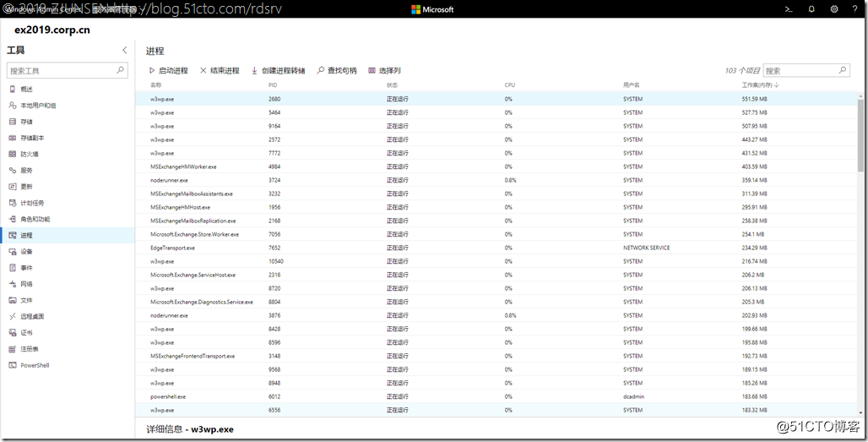Select w3wp.exe row with PID 5464
Image resolution: width=868 pixels, height=442 pixels.
coord(496,112)
